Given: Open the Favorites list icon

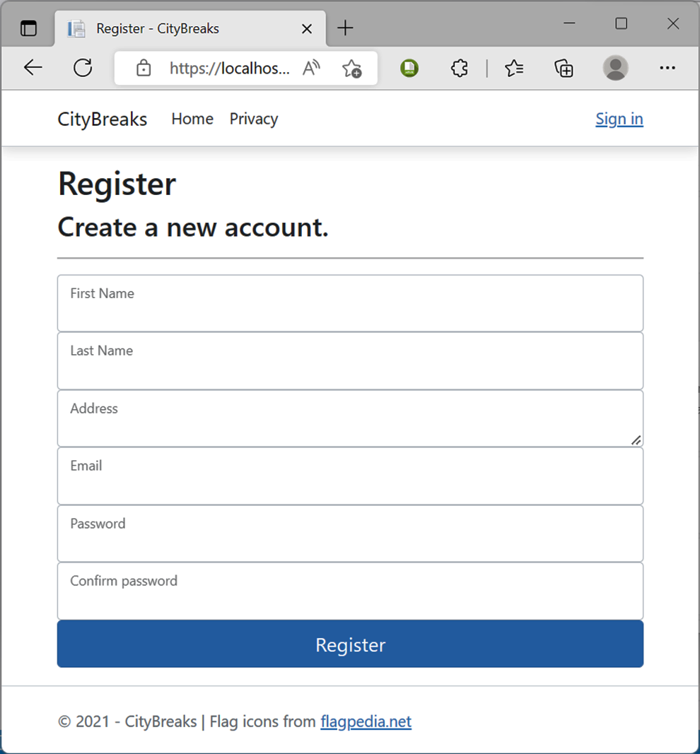Looking at the screenshot, I should (x=514, y=68).
